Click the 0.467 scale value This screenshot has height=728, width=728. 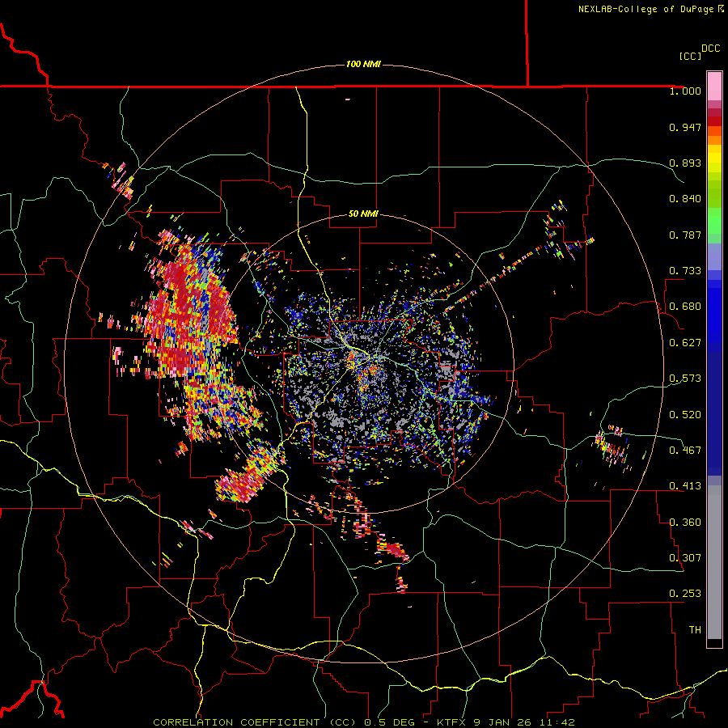(x=685, y=451)
